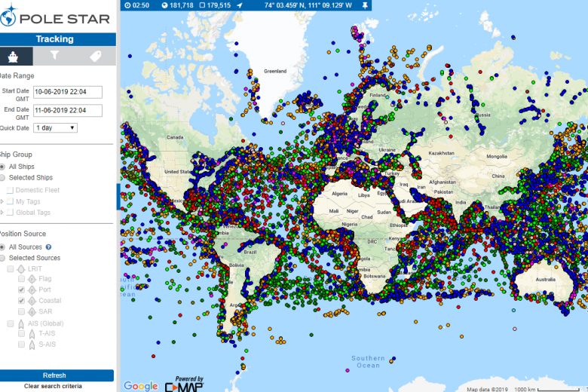This screenshot has height=392, width=588.
Task: Click the clock icon in top bar
Action: (x=127, y=5)
